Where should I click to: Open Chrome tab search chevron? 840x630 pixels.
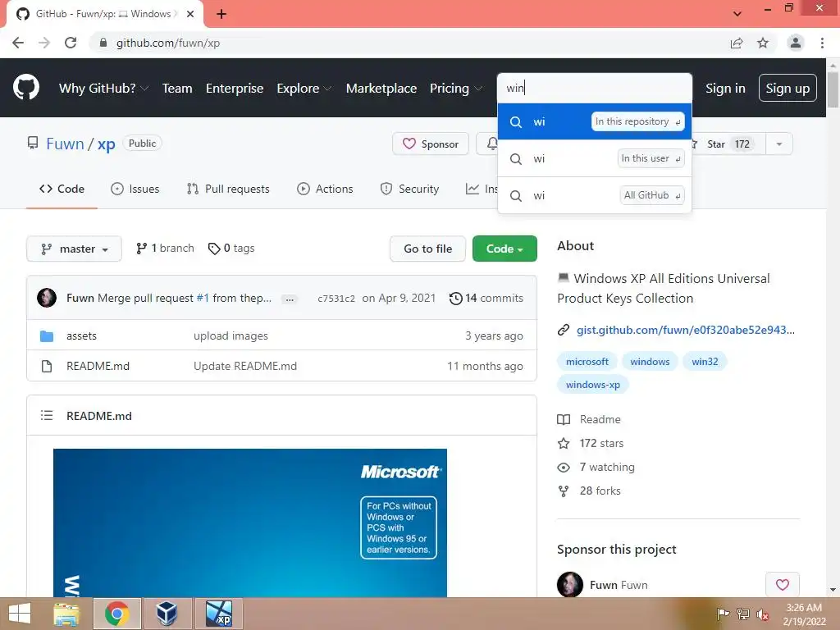tap(737, 14)
